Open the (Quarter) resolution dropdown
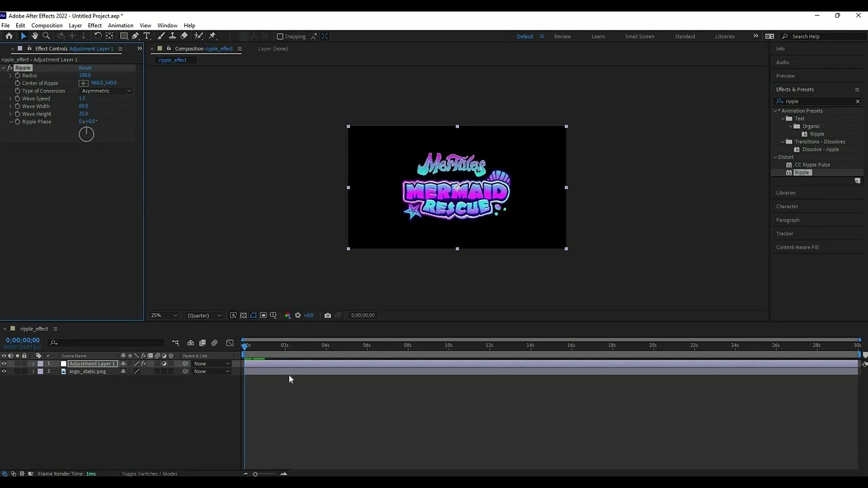 204,315
